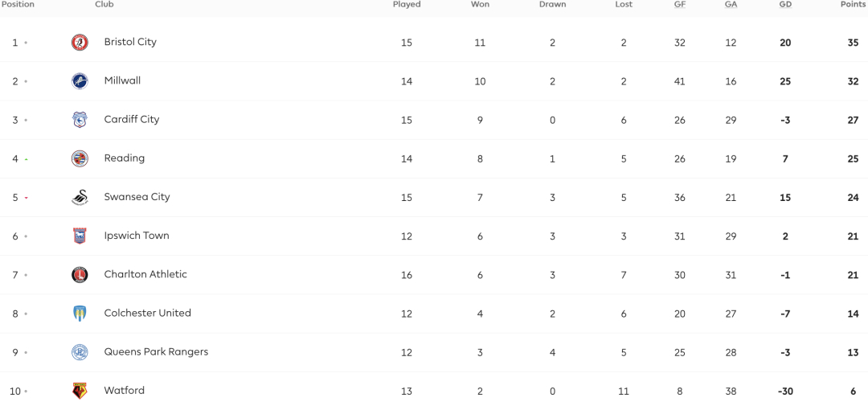The image size is (868, 402).
Task: Select the GD column header
Action: (785, 5)
